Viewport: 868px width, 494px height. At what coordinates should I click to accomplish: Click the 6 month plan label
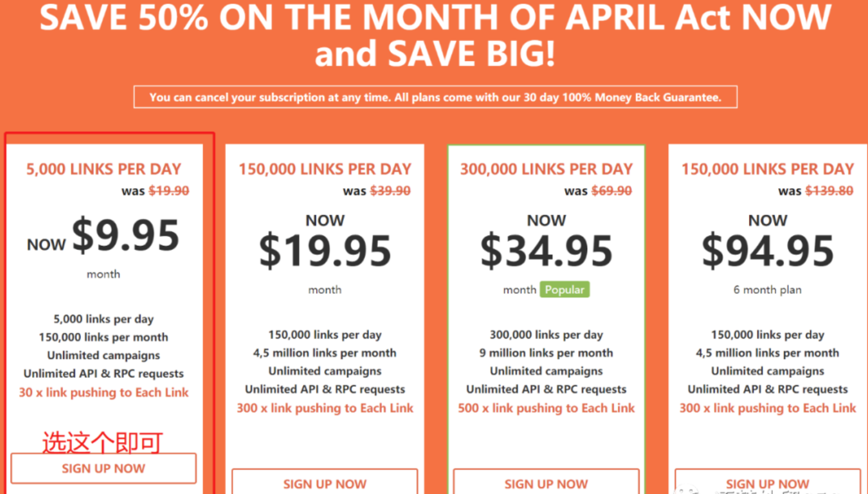(x=767, y=290)
